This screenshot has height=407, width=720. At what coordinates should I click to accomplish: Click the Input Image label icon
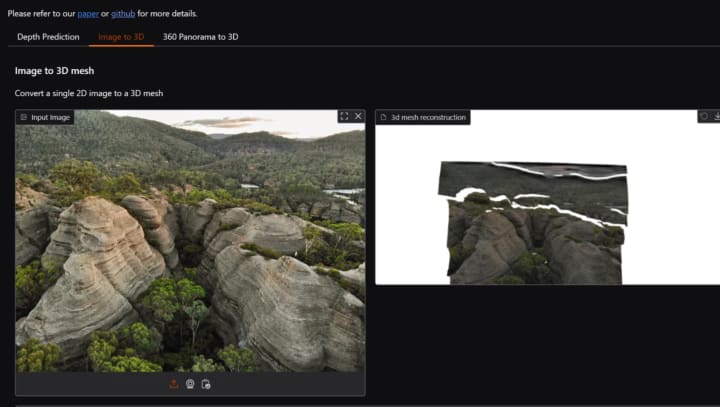(x=24, y=117)
